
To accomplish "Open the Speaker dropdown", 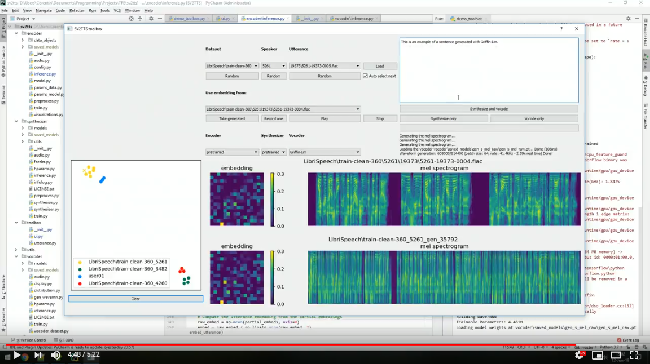I will tap(274, 66).
